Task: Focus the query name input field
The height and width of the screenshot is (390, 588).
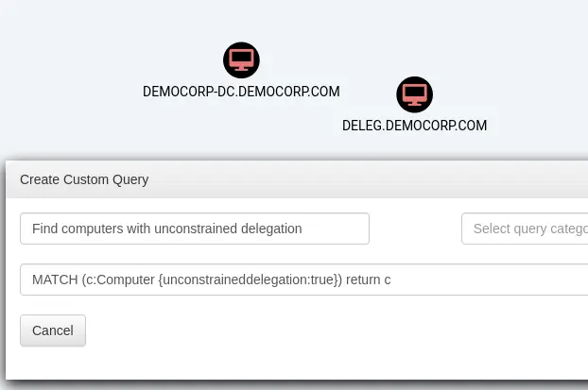Action: click(x=194, y=229)
